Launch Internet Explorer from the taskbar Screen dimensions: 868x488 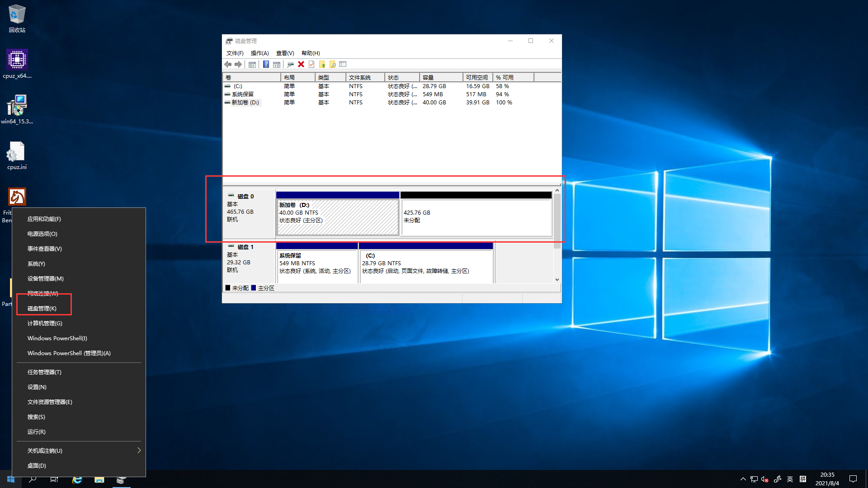pos(77,479)
